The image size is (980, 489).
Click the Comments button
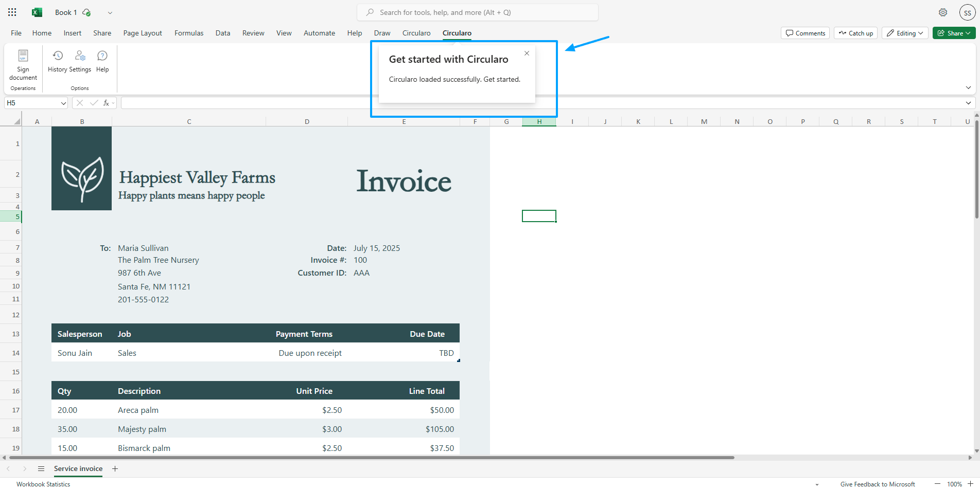[805, 33]
